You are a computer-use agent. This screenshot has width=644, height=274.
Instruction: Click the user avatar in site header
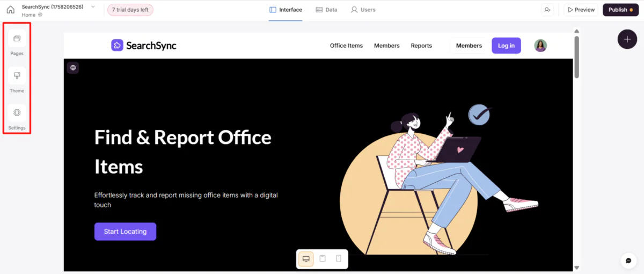[x=540, y=46]
